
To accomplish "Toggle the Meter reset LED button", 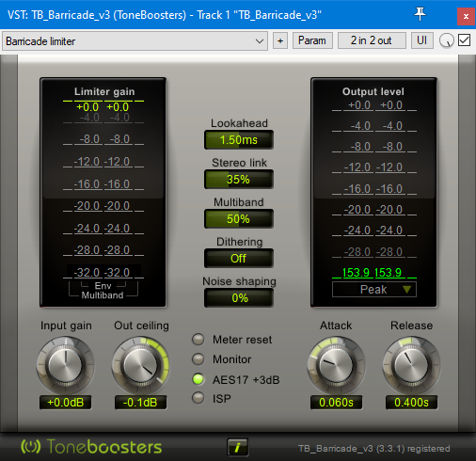I will pyautogui.click(x=198, y=340).
